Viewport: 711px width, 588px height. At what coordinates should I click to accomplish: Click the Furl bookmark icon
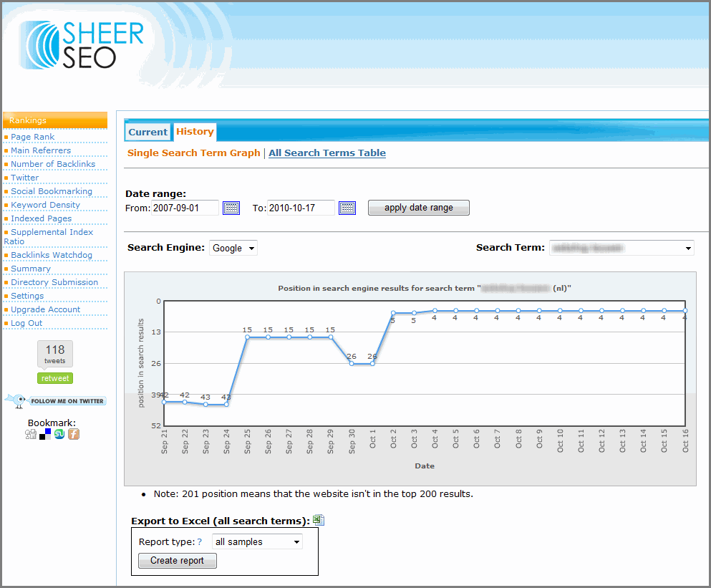coord(74,434)
